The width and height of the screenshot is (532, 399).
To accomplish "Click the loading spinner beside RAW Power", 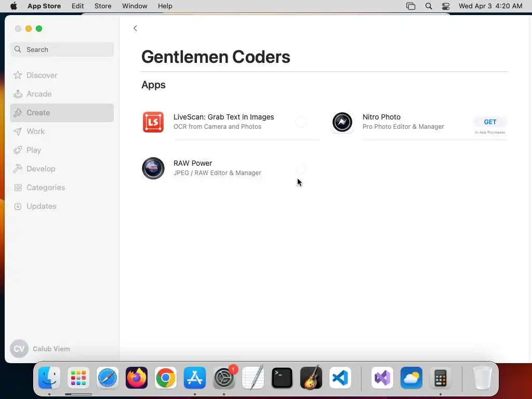I will click(x=301, y=168).
